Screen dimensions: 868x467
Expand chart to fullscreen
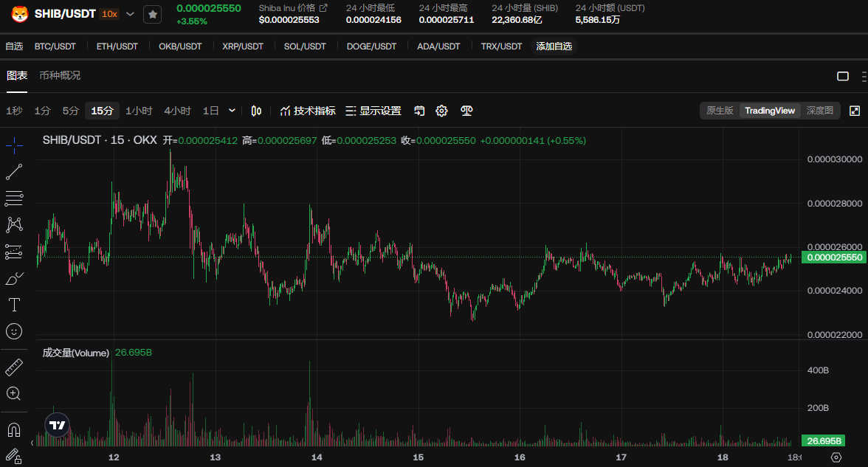pos(855,111)
